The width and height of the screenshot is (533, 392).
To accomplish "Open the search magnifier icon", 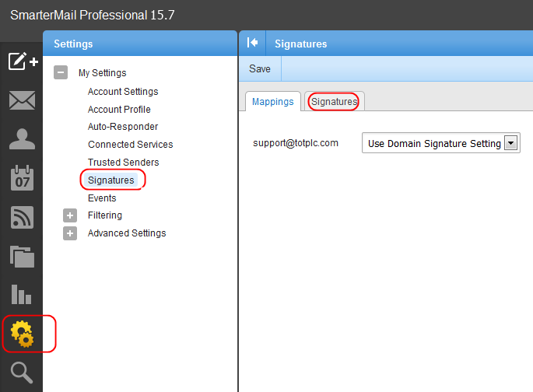I will tap(22, 373).
